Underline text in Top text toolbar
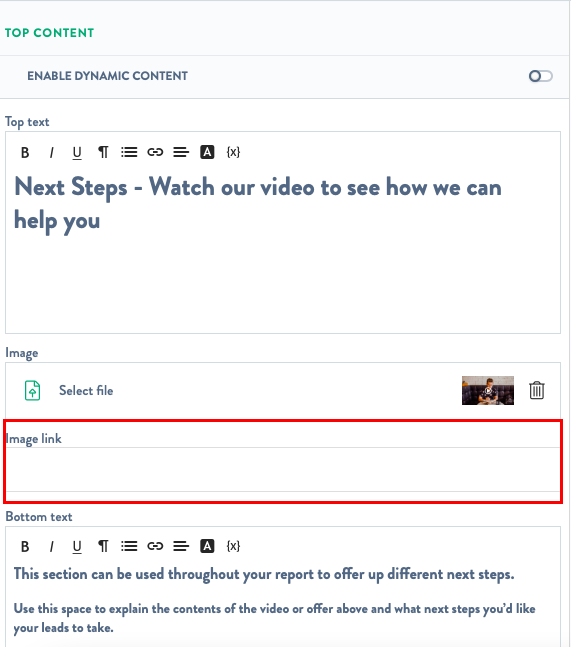571x647 pixels. click(x=77, y=153)
